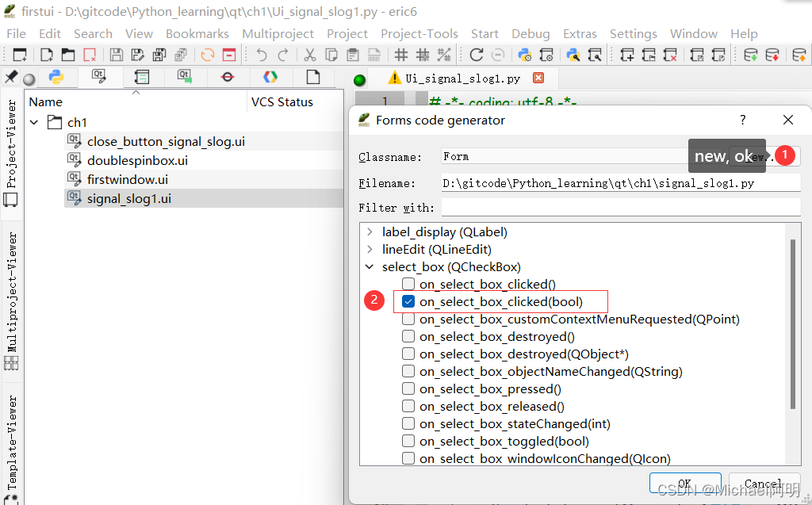
Task: Expand the label_display (QLabel) node
Action: coord(370,232)
